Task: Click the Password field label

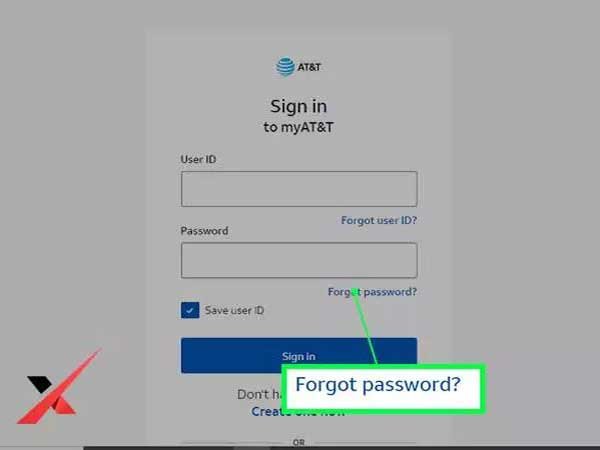Action: click(x=204, y=231)
